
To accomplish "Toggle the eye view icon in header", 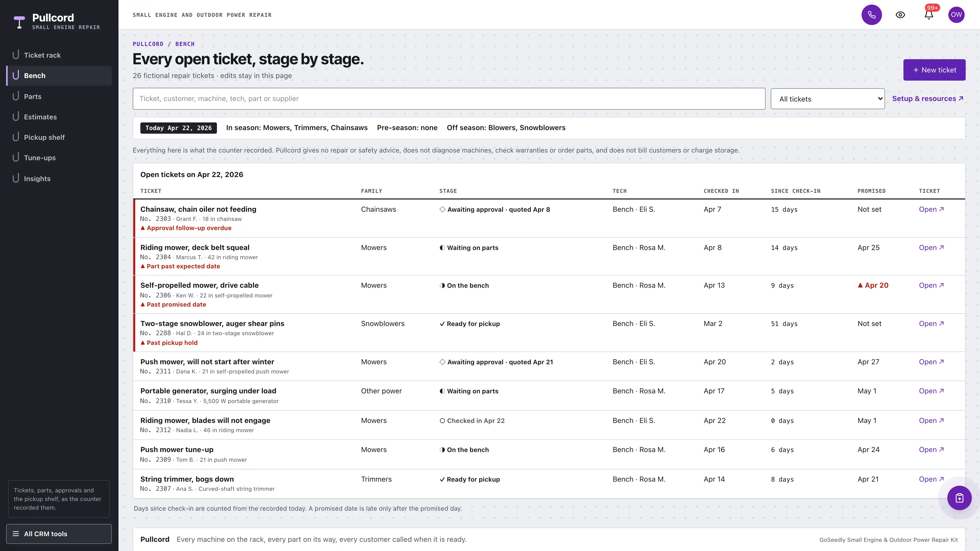I will click(x=900, y=15).
